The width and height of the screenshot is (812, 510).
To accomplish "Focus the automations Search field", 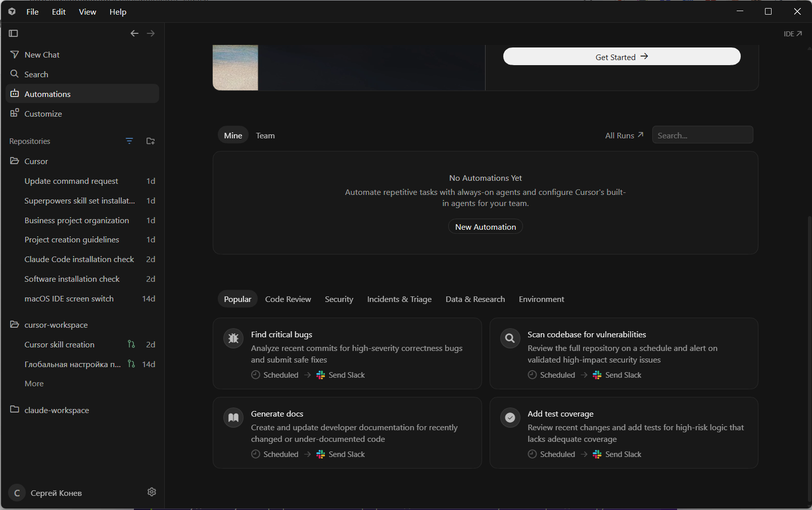I will click(x=702, y=135).
